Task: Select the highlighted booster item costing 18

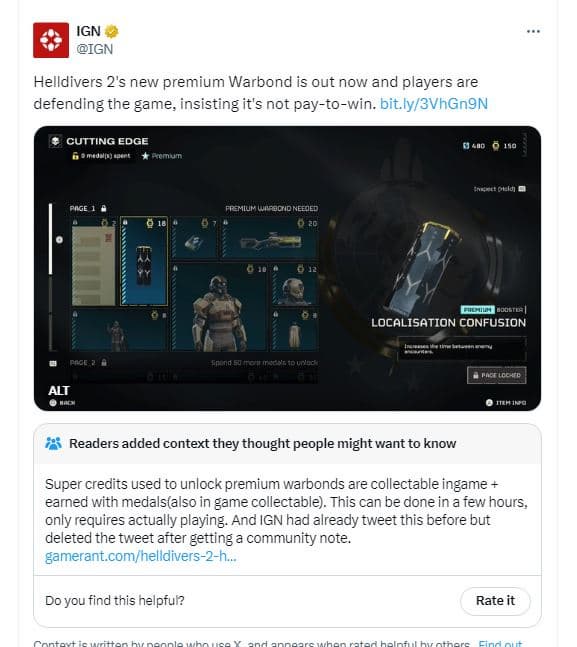Action: click(x=144, y=261)
